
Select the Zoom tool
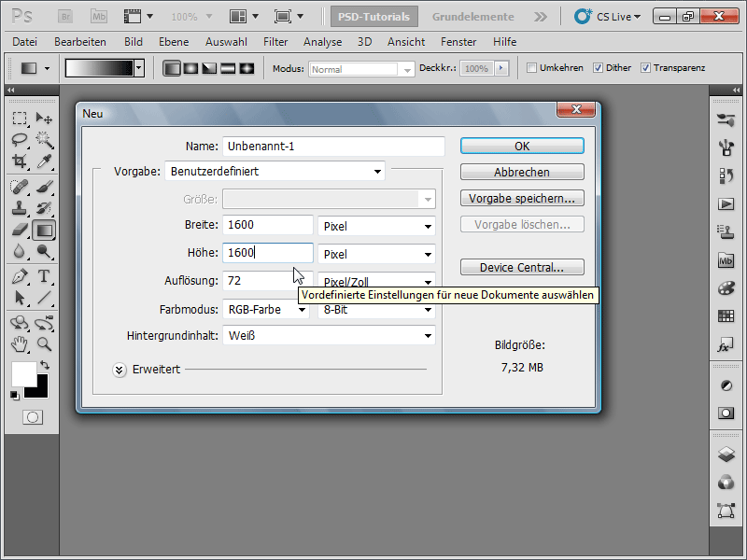(44, 344)
